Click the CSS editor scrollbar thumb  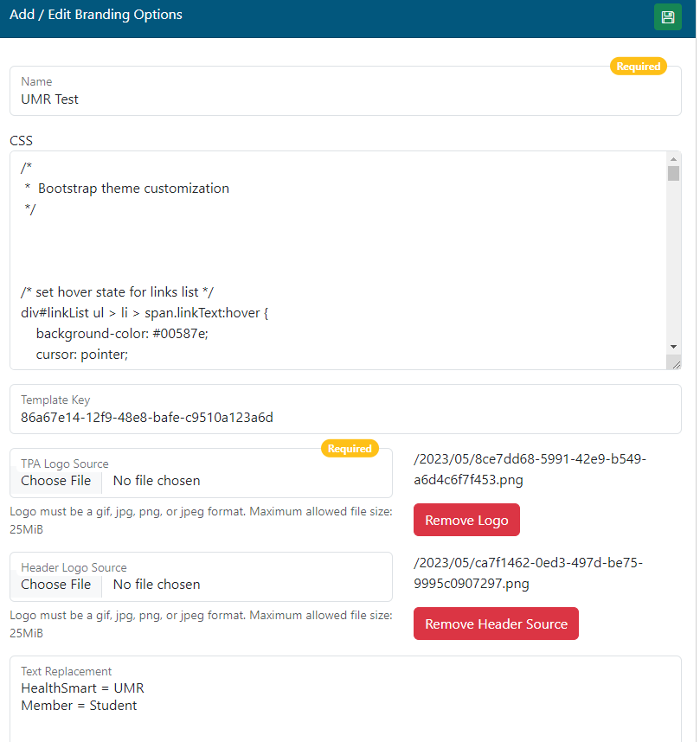673,174
